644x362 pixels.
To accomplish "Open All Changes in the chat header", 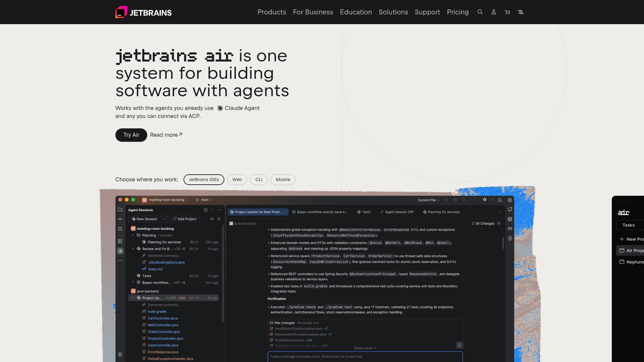I will coord(483,224).
